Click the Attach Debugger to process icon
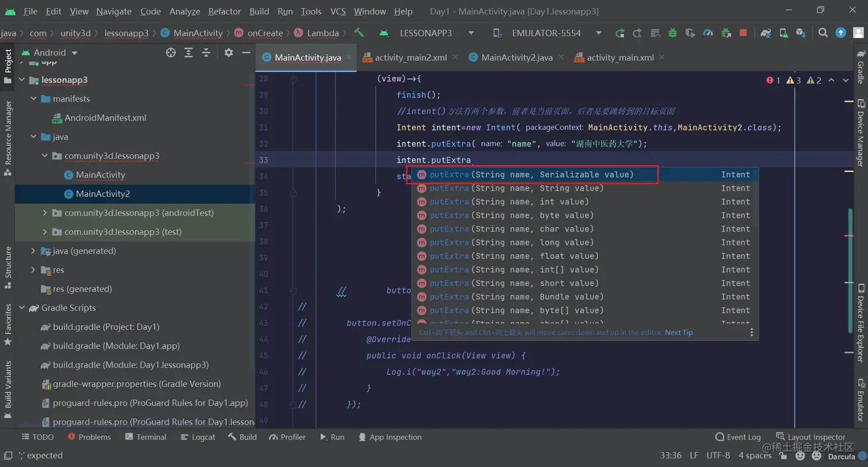Image resolution: width=868 pixels, height=467 pixels. (726, 33)
